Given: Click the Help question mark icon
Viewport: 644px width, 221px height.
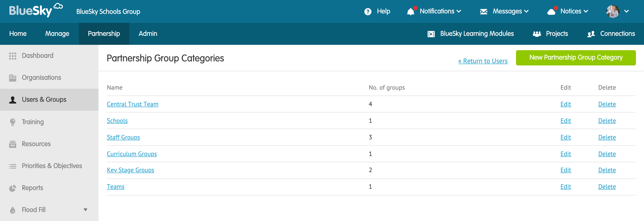Looking at the screenshot, I should (368, 11).
